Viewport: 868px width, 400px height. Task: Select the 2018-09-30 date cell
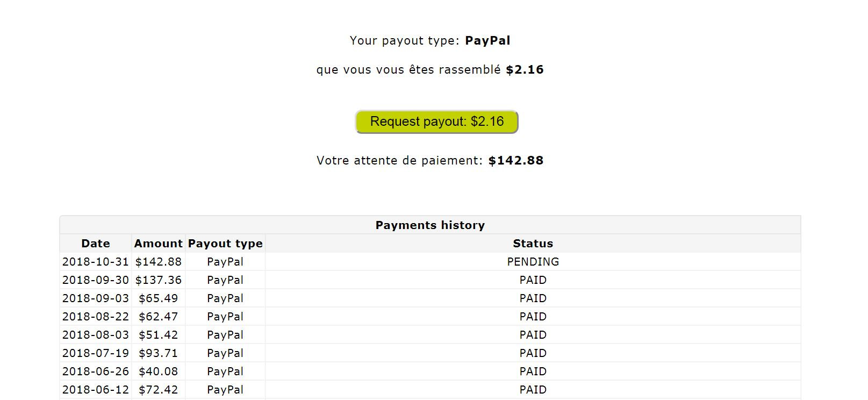click(x=96, y=280)
